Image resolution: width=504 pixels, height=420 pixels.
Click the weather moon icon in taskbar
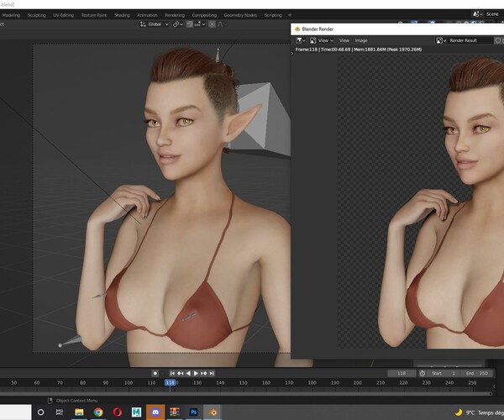[459, 412]
